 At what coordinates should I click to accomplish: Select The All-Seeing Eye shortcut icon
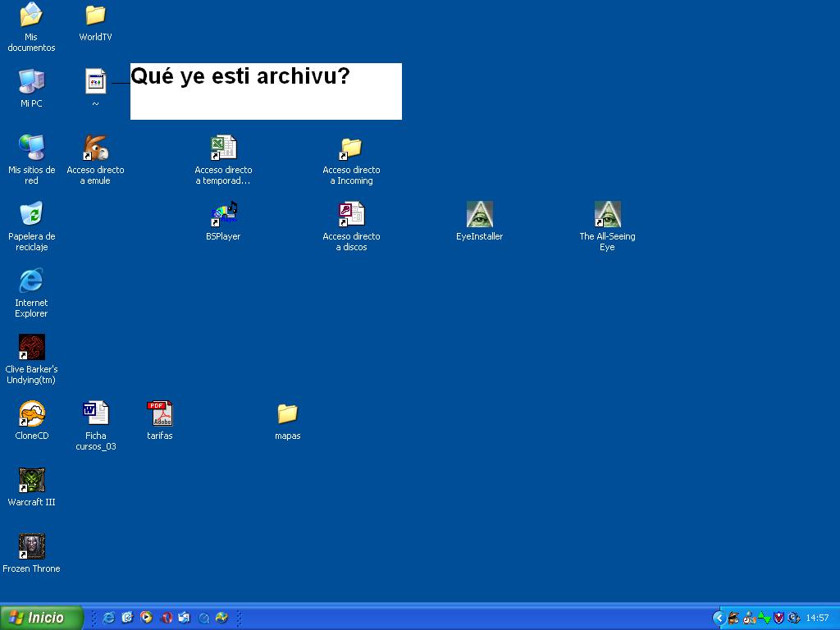(607, 215)
